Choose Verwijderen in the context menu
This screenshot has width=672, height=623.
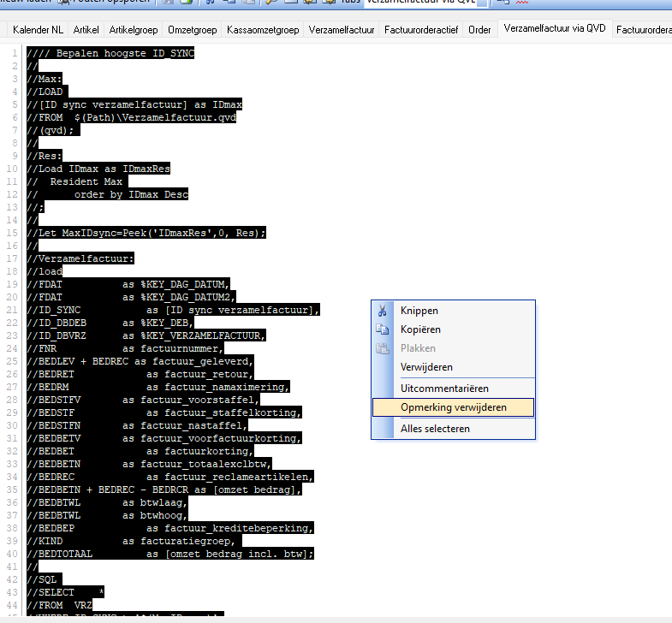coord(454,367)
